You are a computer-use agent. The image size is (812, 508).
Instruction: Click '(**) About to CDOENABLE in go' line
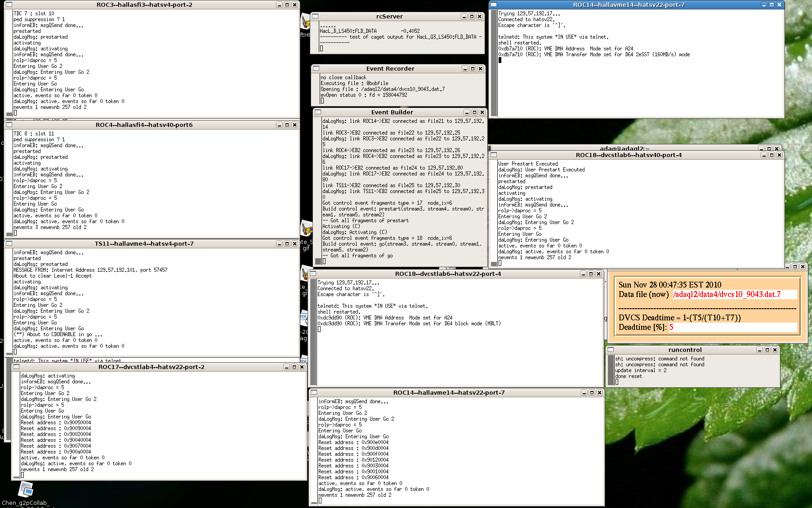click(x=58, y=334)
